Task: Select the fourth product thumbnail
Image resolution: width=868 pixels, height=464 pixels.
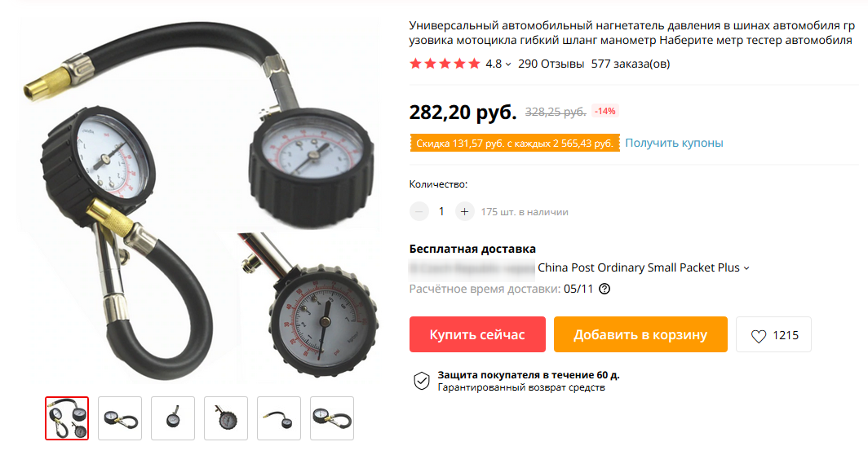Action: point(226,418)
